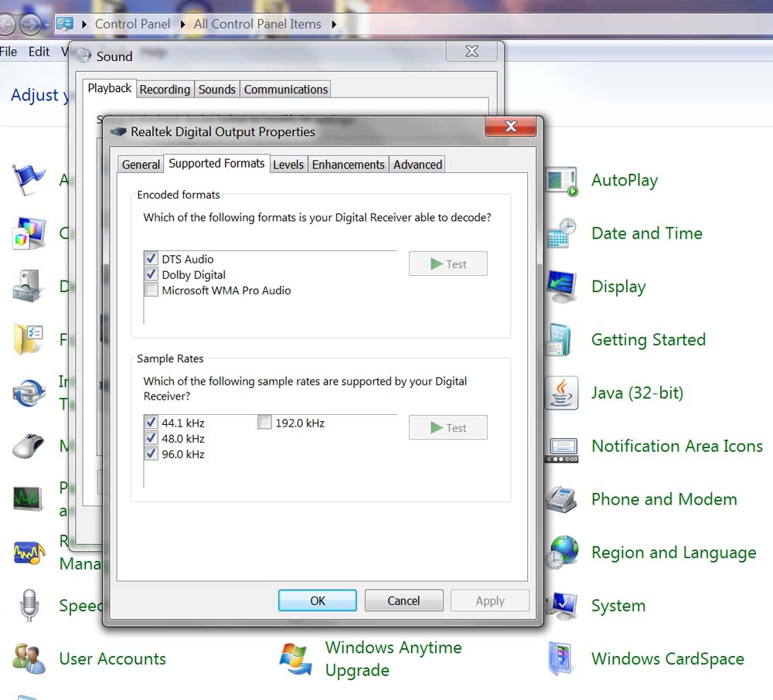Open the Folder Options folder icon
Viewport: 773px width, 700px height.
coord(29,339)
